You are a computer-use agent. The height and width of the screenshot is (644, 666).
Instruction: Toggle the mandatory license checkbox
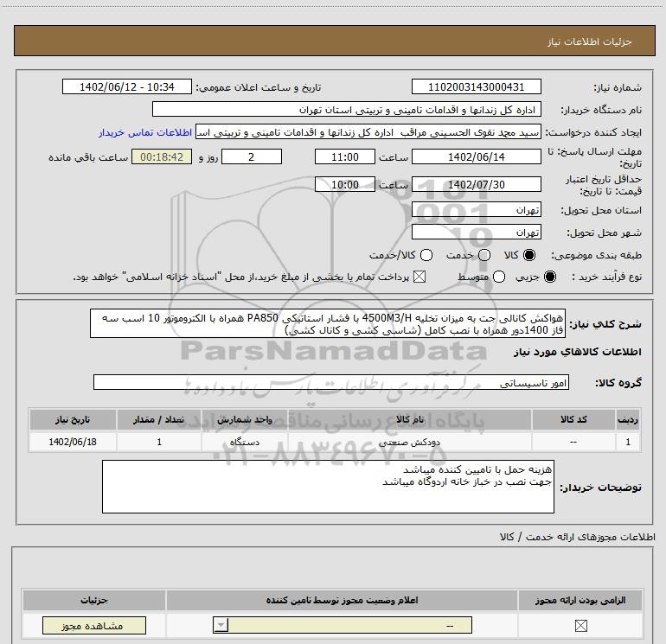tap(580, 625)
